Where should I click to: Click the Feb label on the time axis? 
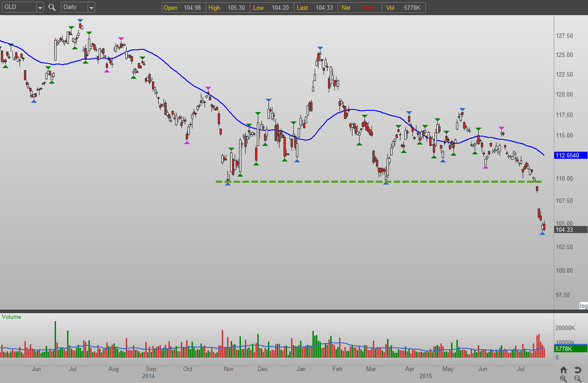coord(337,369)
